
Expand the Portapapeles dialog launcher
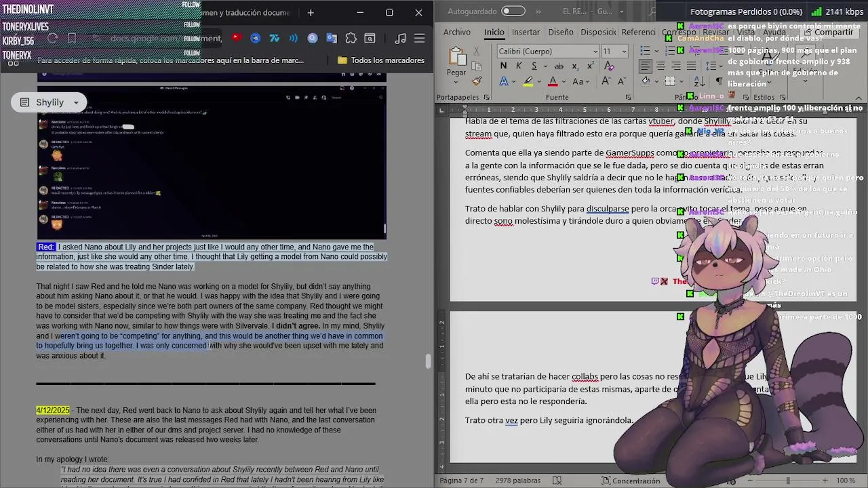coord(487,97)
